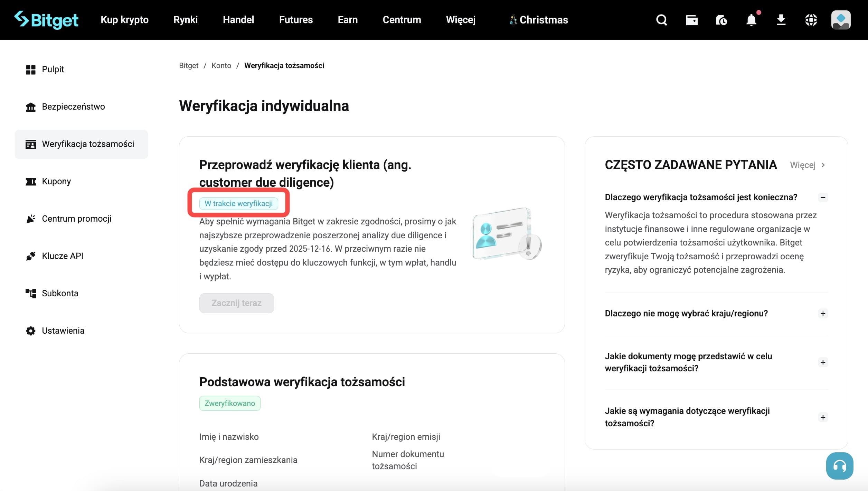The width and height of the screenshot is (868, 491).
Task: Click the 'Zweryfikowano' status badge
Action: pos(229,403)
